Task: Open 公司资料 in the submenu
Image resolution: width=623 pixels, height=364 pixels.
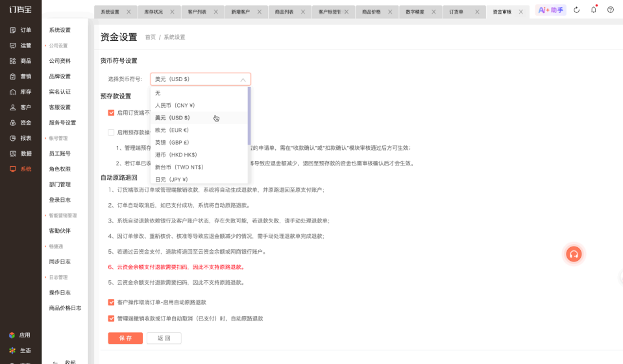Action: pyautogui.click(x=60, y=61)
